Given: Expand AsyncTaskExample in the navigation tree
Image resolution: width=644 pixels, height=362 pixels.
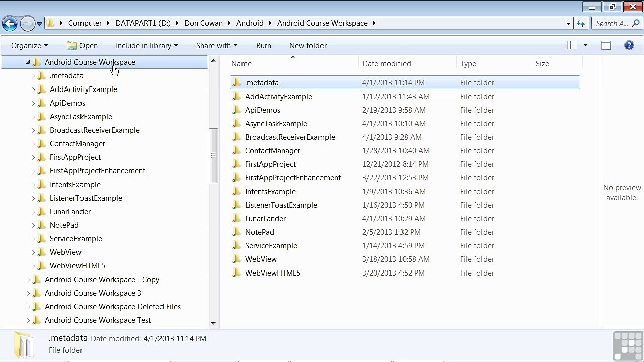Looking at the screenshot, I should coord(33,117).
